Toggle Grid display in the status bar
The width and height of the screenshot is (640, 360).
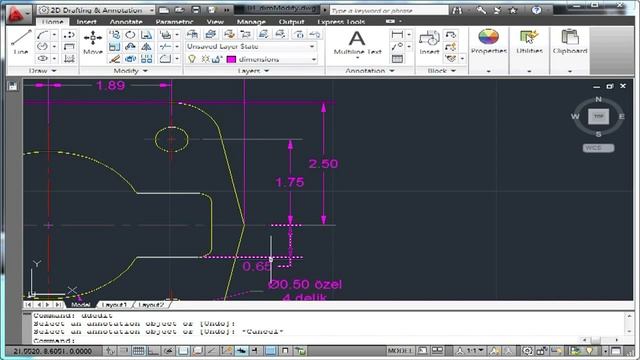click(x=139, y=351)
